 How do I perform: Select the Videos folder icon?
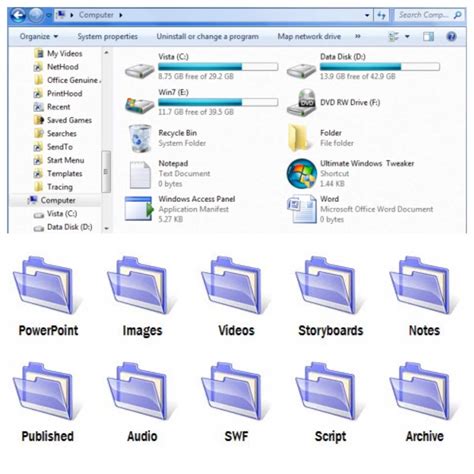click(x=234, y=285)
